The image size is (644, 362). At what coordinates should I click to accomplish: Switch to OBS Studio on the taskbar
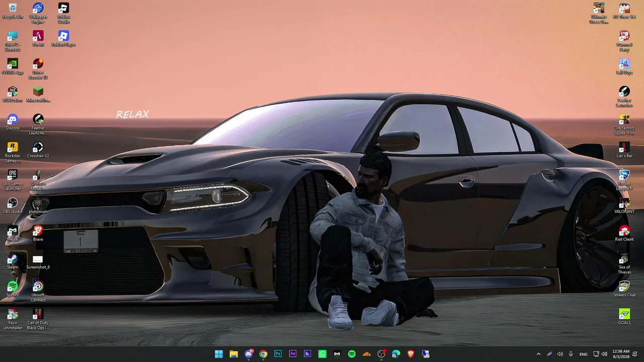click(x=381, y=354)
